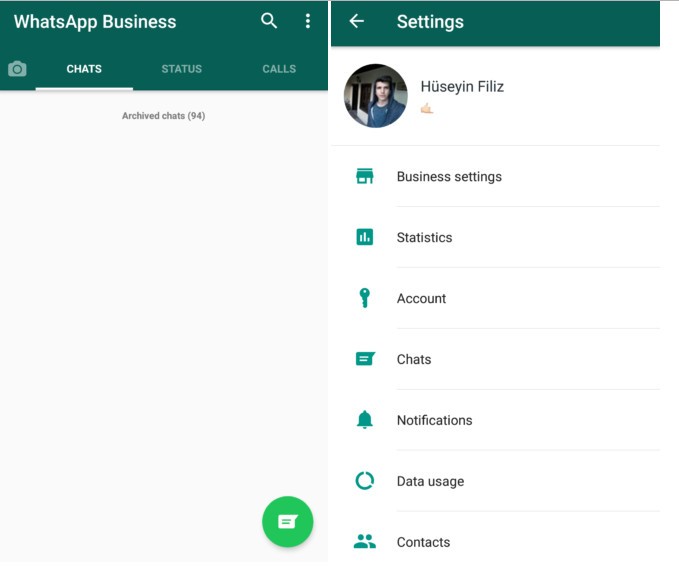Go back from Settings screen
Image resolution: width=679 pixels, height=567 pixels.
(356, 21)
